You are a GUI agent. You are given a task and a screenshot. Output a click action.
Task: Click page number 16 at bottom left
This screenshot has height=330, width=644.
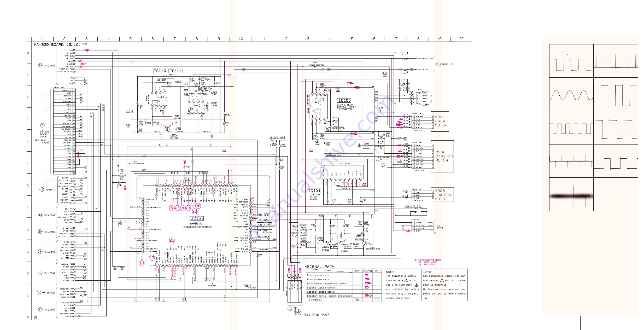[35, 317]
